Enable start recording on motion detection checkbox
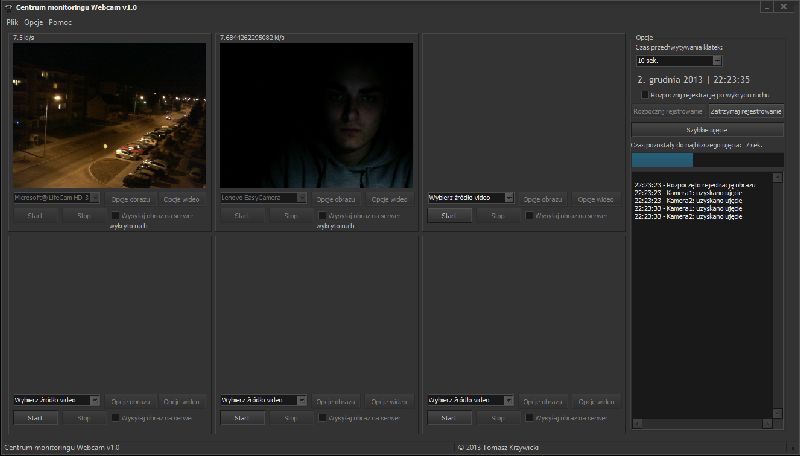The width and height of the screenshot is (800, 456). coord(644,95)
